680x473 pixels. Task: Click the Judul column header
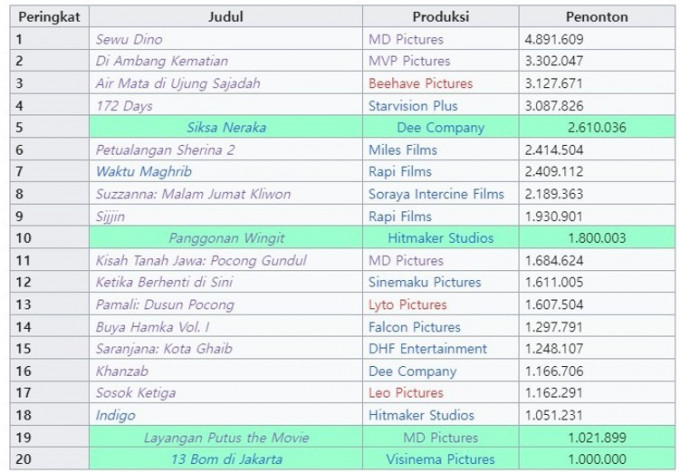(x=226, y=17)
